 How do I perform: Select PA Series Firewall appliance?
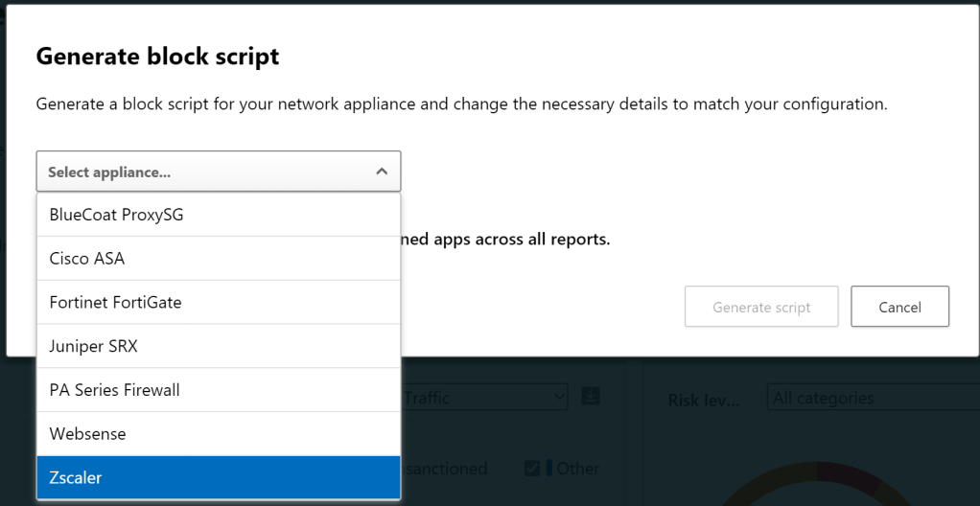click(218, 390)
